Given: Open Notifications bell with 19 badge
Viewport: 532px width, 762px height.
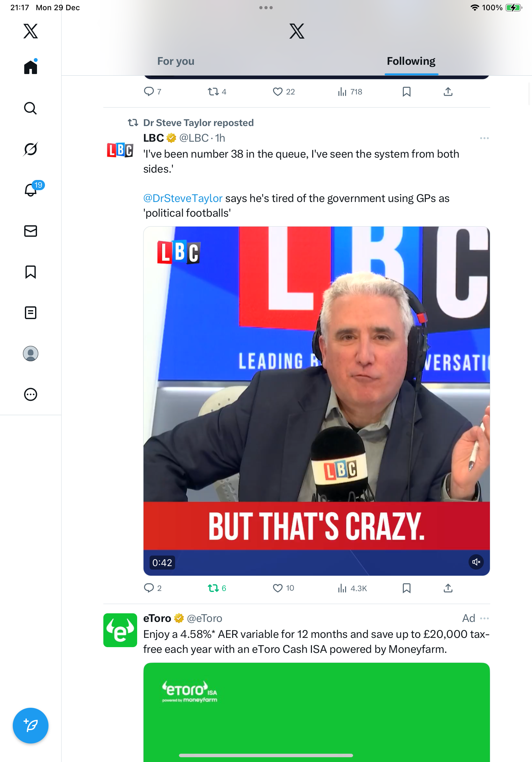Looking at the screenshot, I should pos(31,190).
